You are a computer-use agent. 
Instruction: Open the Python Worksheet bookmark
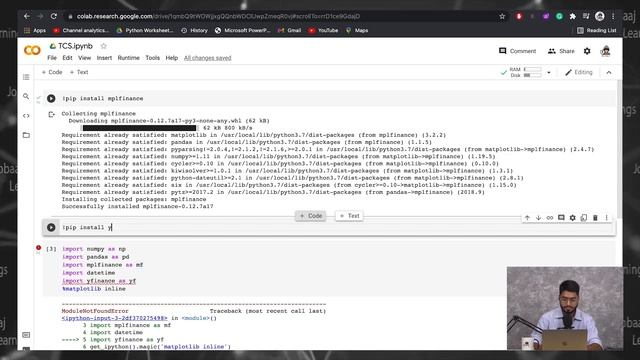tap(145, 30)
